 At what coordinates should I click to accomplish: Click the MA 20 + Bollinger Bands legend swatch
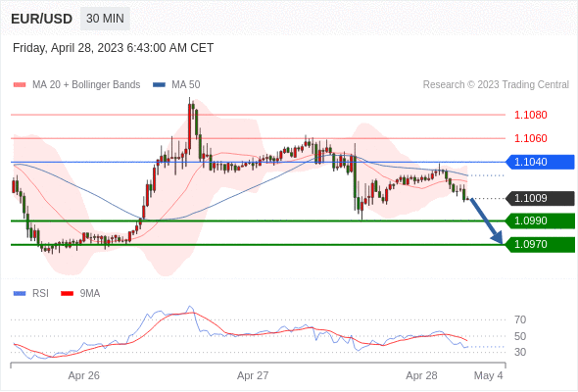coord(20,85)
